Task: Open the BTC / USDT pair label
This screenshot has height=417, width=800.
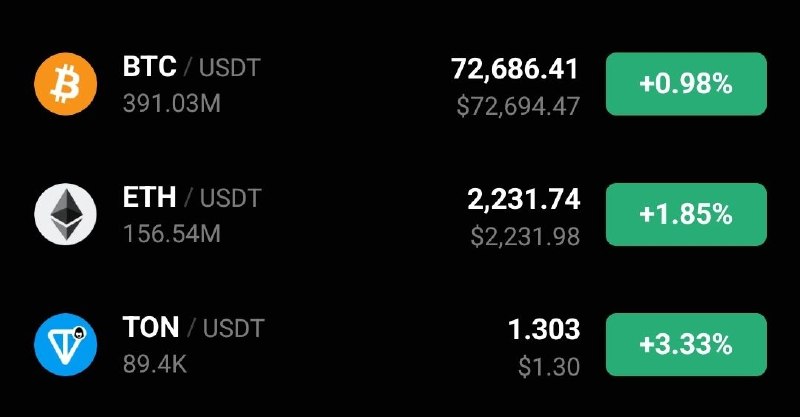Action: pos(191,68)
